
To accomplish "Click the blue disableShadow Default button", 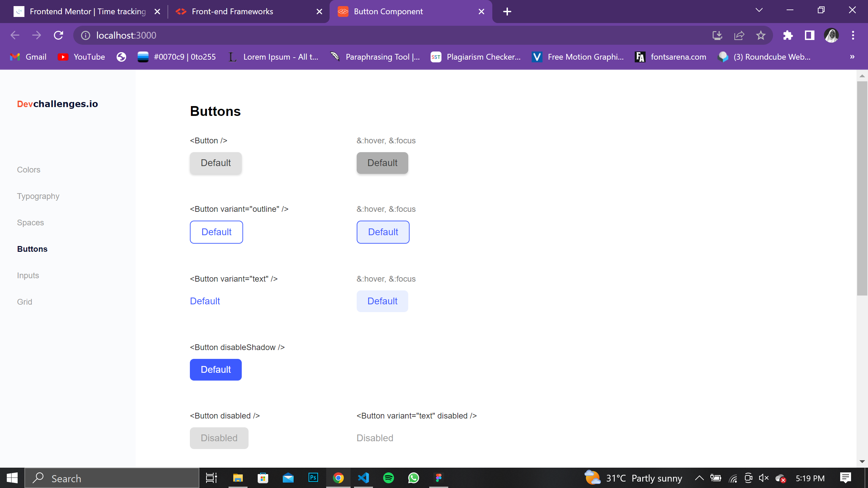I will pyautogui.click(x=216, y=370).
